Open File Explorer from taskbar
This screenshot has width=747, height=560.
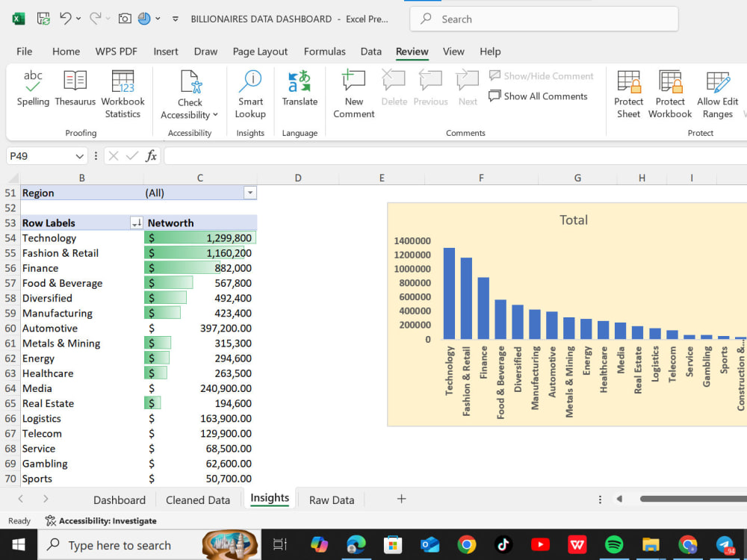[651, 544]
